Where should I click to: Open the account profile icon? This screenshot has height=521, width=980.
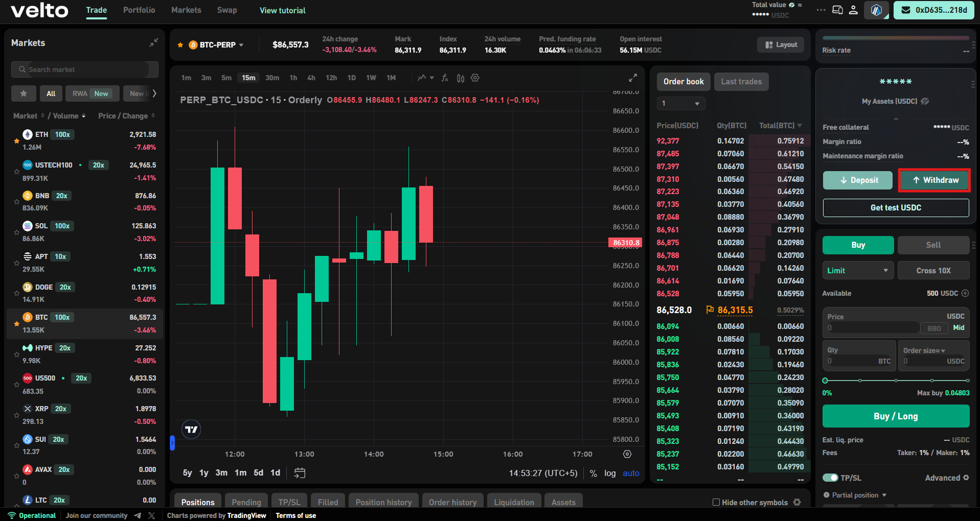(853, 10)
